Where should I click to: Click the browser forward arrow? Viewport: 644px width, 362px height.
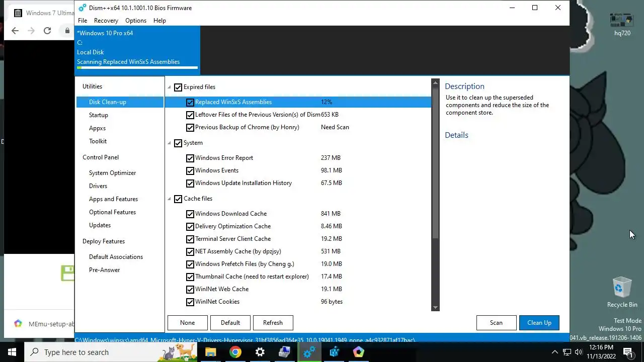tap(31, 31)
